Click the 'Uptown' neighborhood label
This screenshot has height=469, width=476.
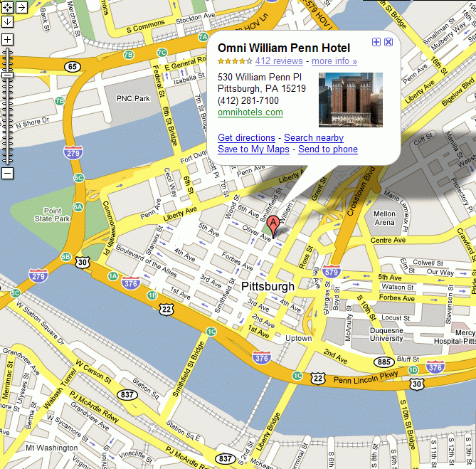click(x=298, y=338)
